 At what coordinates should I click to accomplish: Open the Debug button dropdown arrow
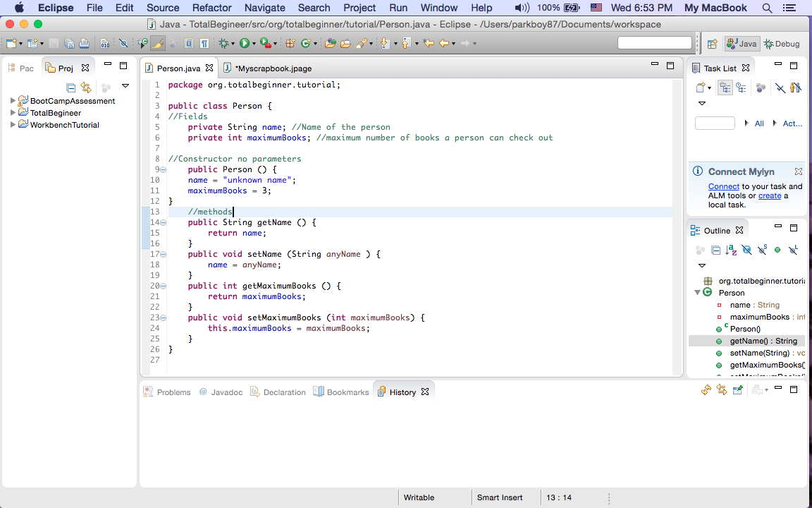pos(233,44)
